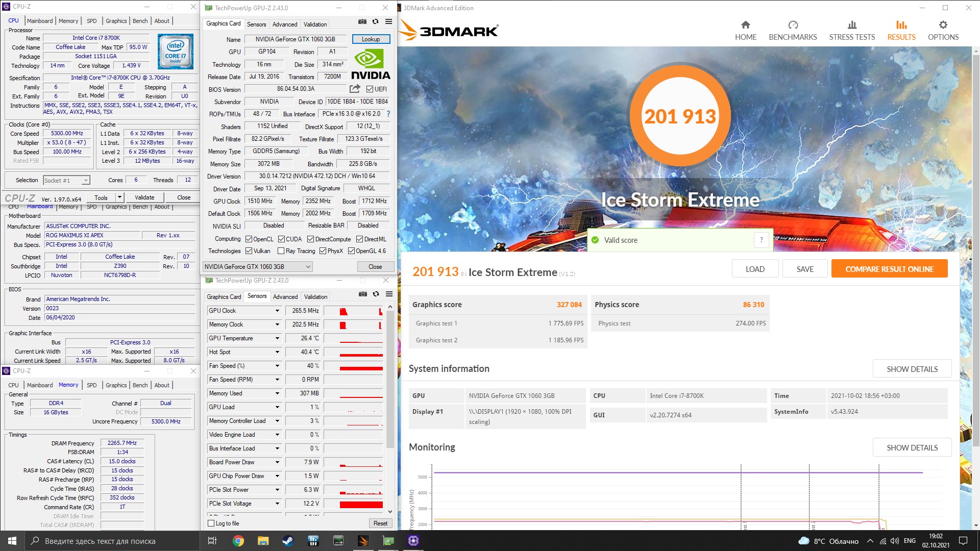Switch to Graphics tab in bottom CPU-Z window
Viewport: 980px width, 551px height.
[x=116, y=385]
